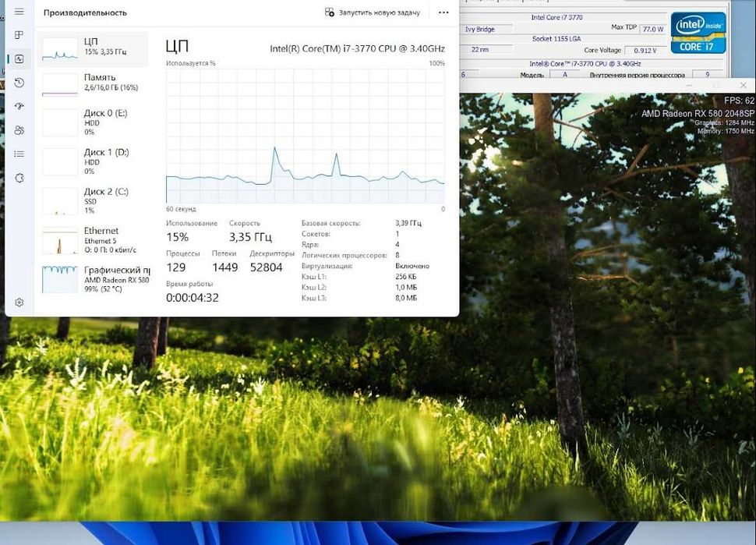Open the Services icon in sidebar
This screenshot has width=756, height=545.
point(19,178)
